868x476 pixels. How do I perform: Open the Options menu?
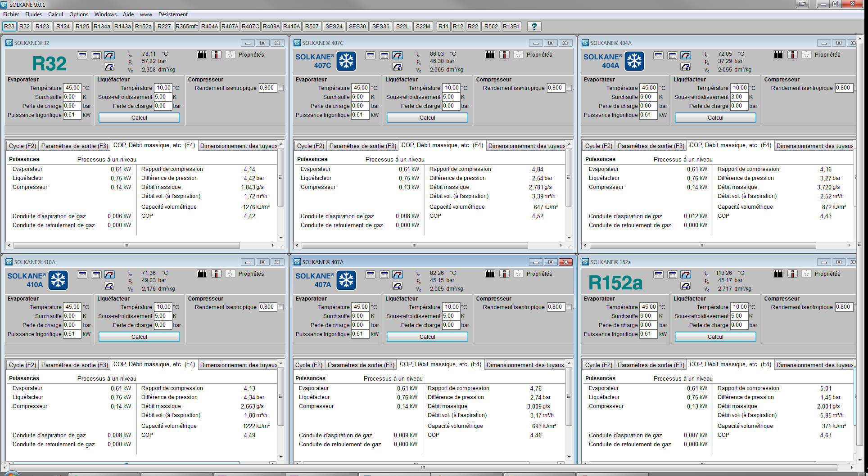(79, 14)
